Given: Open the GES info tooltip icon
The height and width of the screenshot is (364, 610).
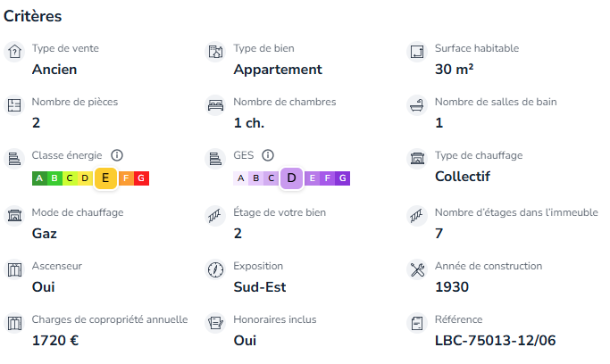Looking at the screenshot, I should pyautogui.click(x=268, y=155).
